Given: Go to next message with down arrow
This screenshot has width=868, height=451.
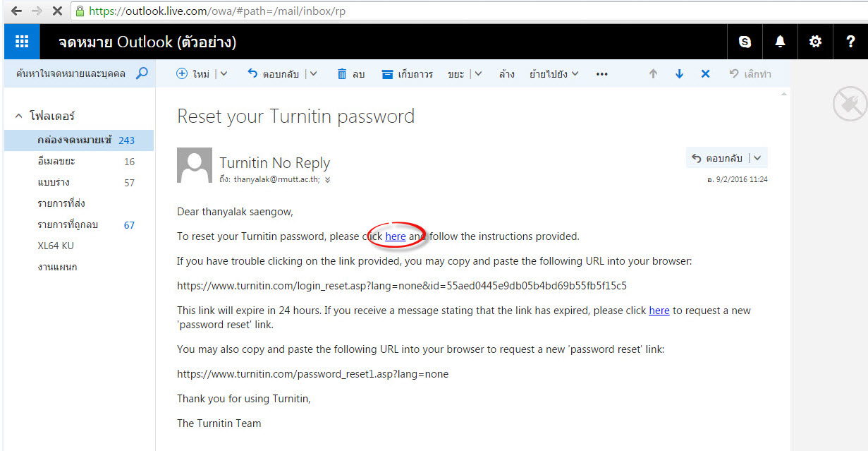Looking at the screenshot, I should pyautogui.click(x=679, y=73).
